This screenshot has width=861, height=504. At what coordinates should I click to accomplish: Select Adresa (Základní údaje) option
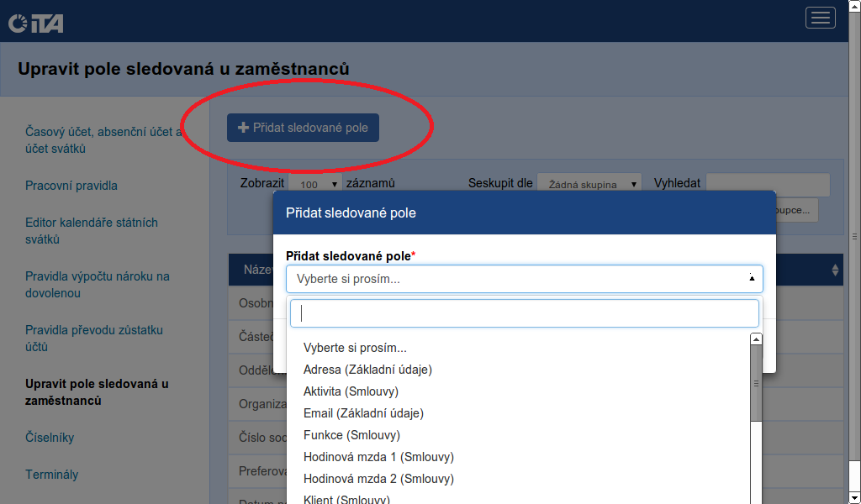coord(367,370)
